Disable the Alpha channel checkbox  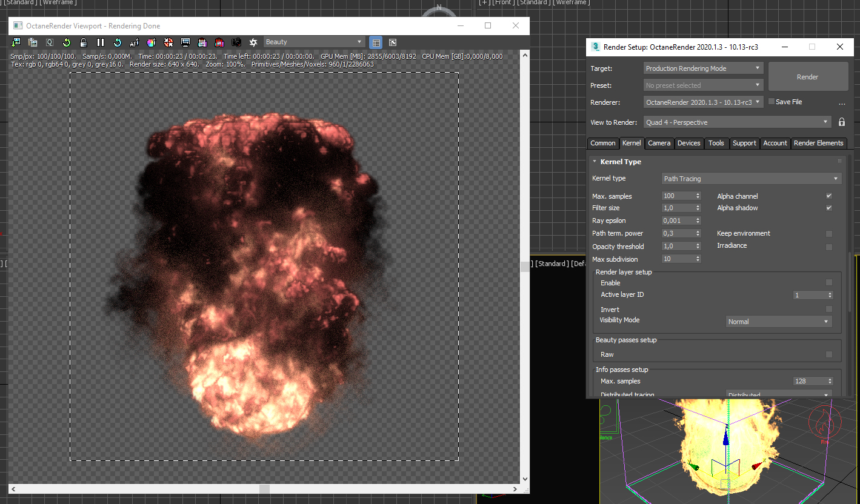(829, 196)
